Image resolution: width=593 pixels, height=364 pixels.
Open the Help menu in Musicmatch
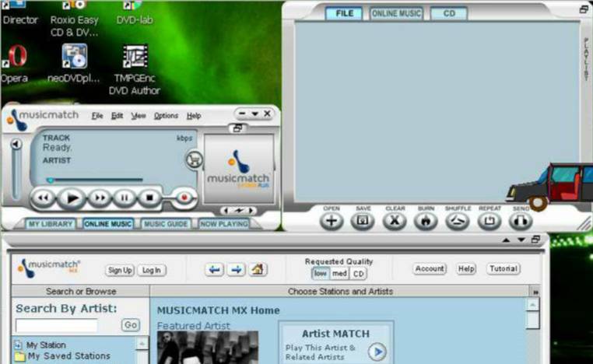click(194, 116)
